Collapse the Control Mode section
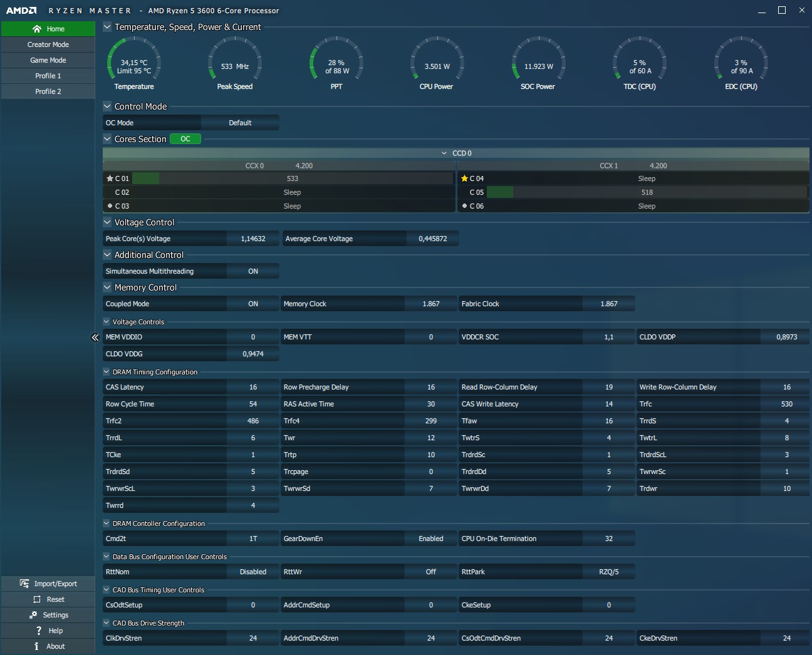 [107, 106]
